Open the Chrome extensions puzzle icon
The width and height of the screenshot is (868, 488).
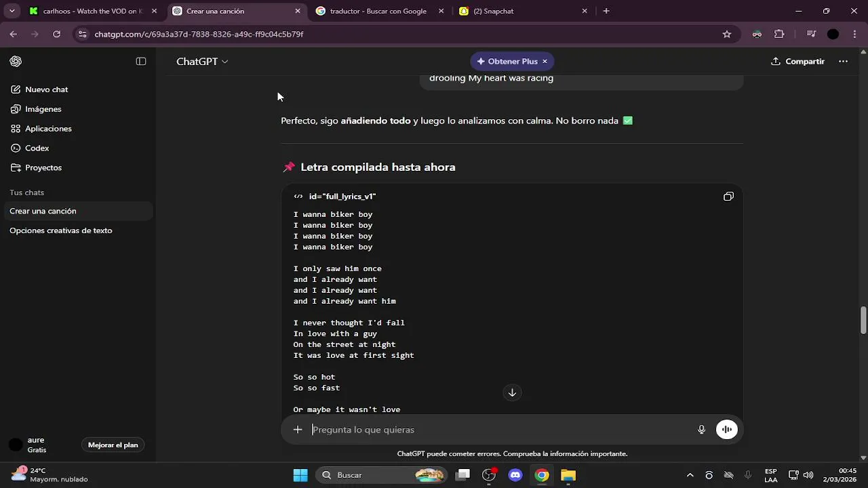tap(779, 34)
